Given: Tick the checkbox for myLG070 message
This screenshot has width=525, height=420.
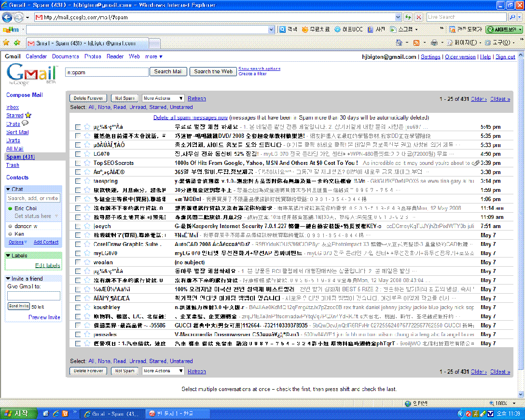Looking at the screenshot, I should click(78, 253).
